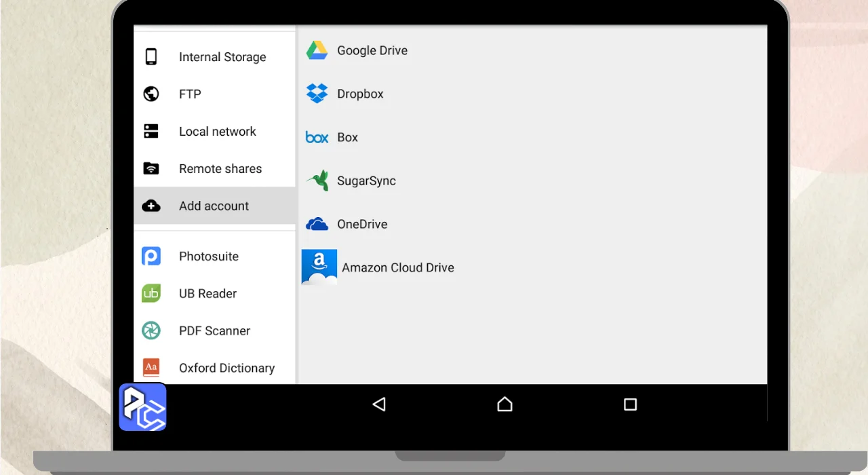Screen dimensions: 868x475
Task: Select the FTP text entry
Action: [x=190, y=94]
